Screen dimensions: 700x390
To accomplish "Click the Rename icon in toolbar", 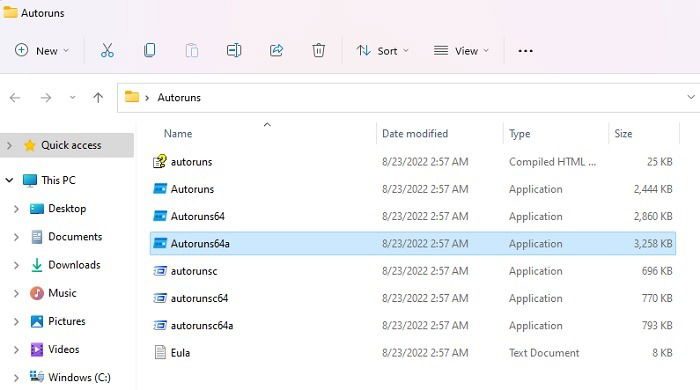I will [x=234, y=50].
